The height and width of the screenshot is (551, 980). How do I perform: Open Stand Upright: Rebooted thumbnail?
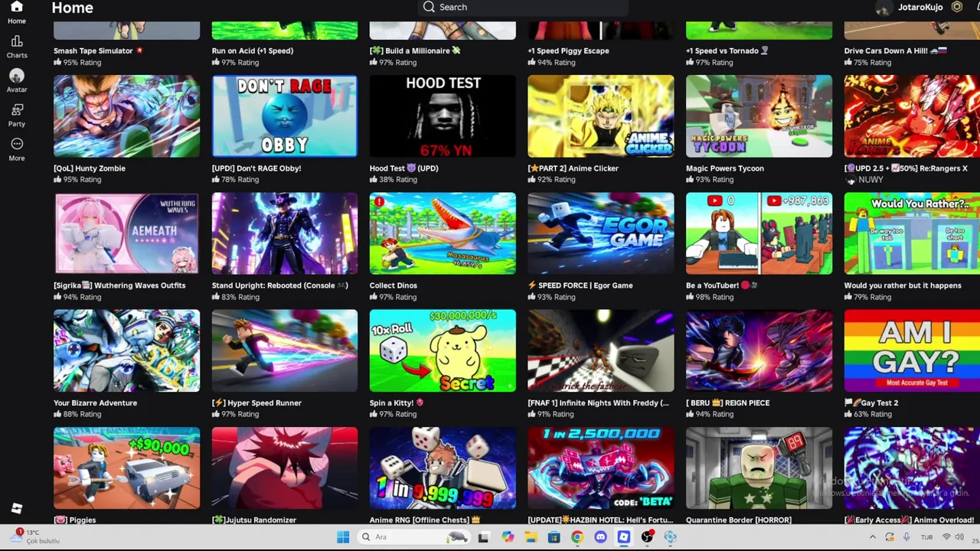[x=285, y=233]
